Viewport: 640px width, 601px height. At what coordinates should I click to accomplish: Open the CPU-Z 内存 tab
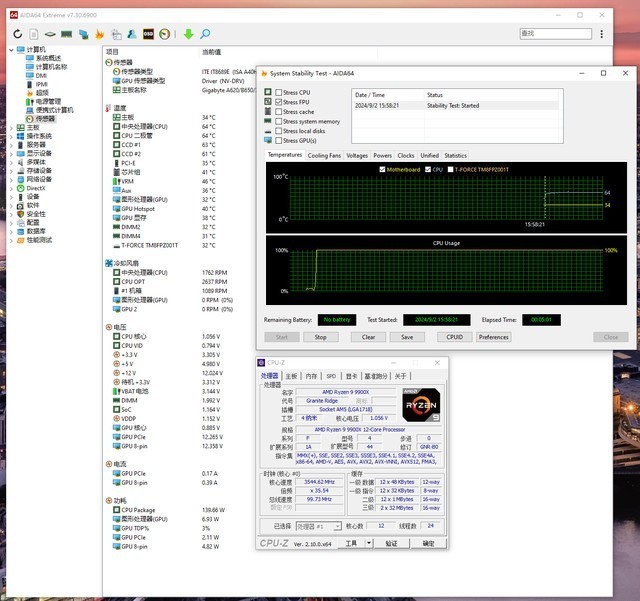(311, 376)
